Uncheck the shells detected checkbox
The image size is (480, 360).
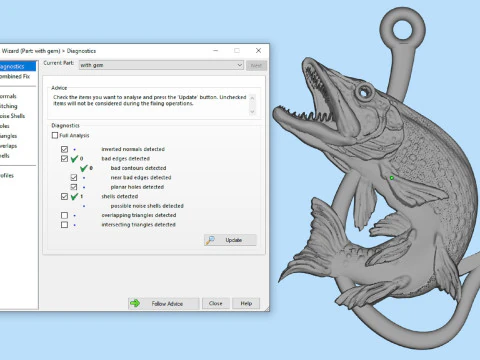click(64, 196)
